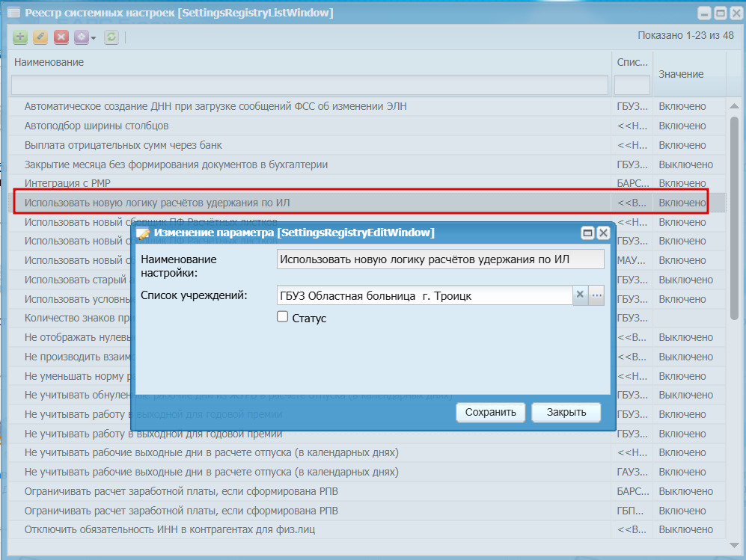Click the list scrollbar up arrow
746x560 pixels.
click(734, 106)
